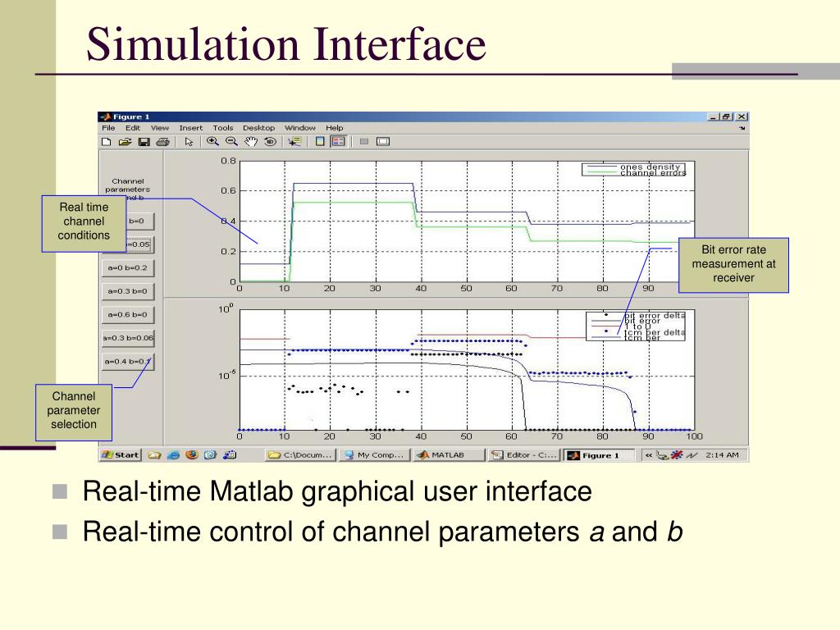Choose channel parameters a=0.6 b=0
This screenshot has width=840, height=630.
pyautogui.click(x=128, y=314)
